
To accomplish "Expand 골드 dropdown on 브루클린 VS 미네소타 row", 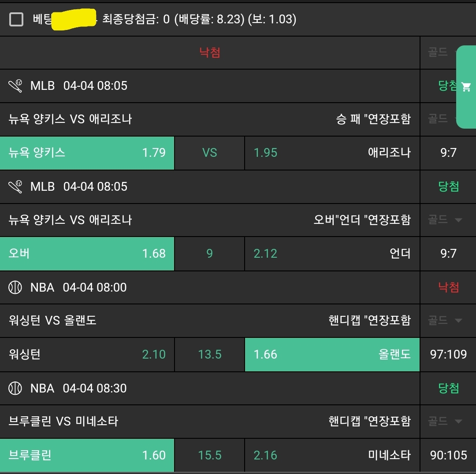I will click(445, 421).
